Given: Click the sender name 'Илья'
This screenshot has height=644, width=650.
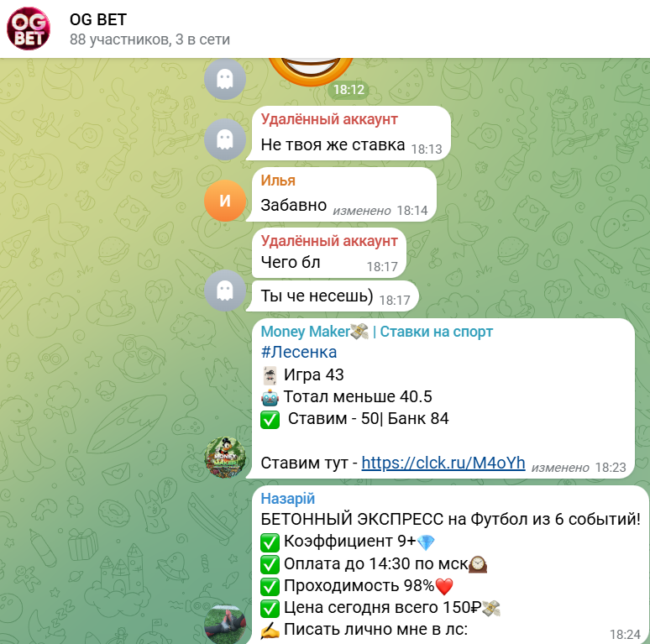Looking at the screenshot, I should (278, 181).
